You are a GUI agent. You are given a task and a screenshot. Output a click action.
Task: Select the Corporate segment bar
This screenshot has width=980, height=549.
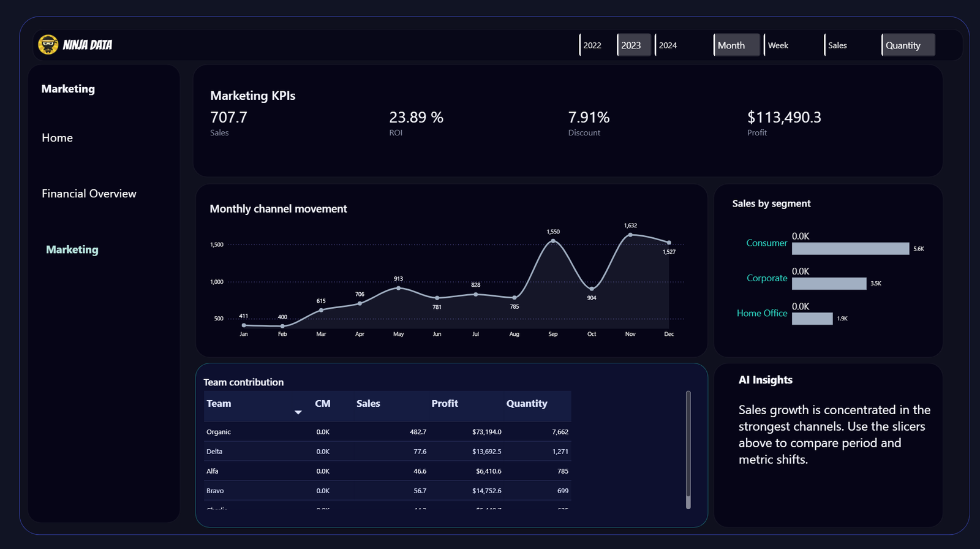point(829,284)
